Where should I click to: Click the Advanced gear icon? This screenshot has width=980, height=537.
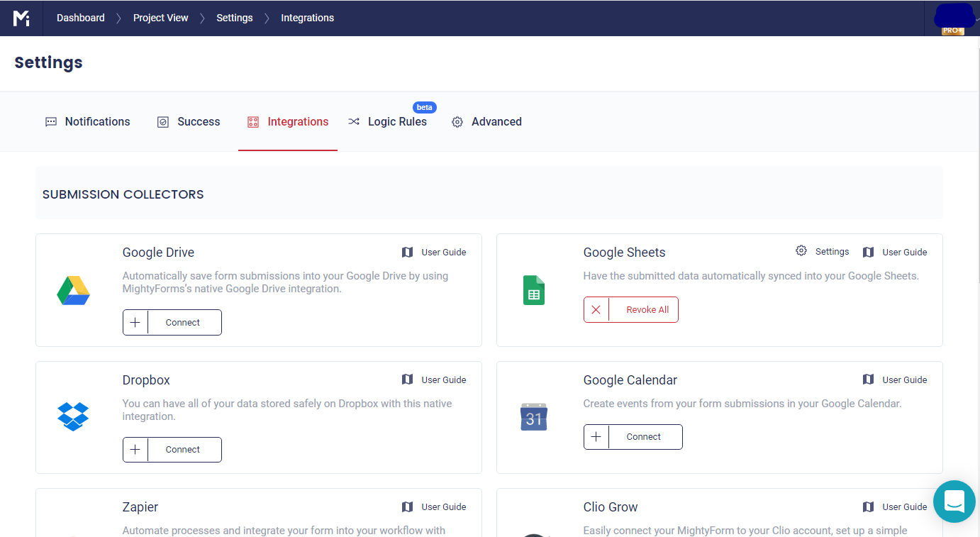[x=457, y=121]
